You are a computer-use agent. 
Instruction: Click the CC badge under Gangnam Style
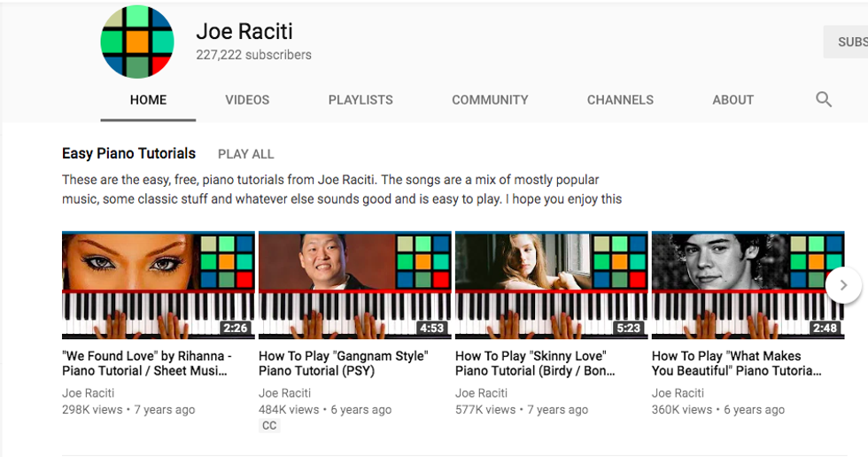pyautogui.click(x=269, y=426)
